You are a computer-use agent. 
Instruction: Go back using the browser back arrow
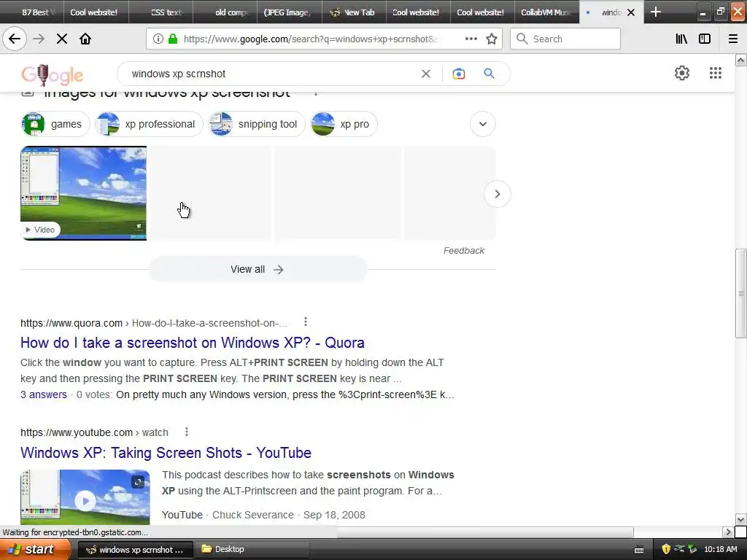(x=15, y=39)
